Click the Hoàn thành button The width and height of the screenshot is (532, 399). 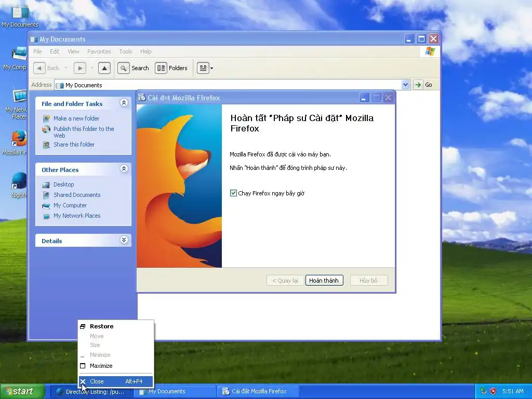pyautogui.click(x=324, y=281)
